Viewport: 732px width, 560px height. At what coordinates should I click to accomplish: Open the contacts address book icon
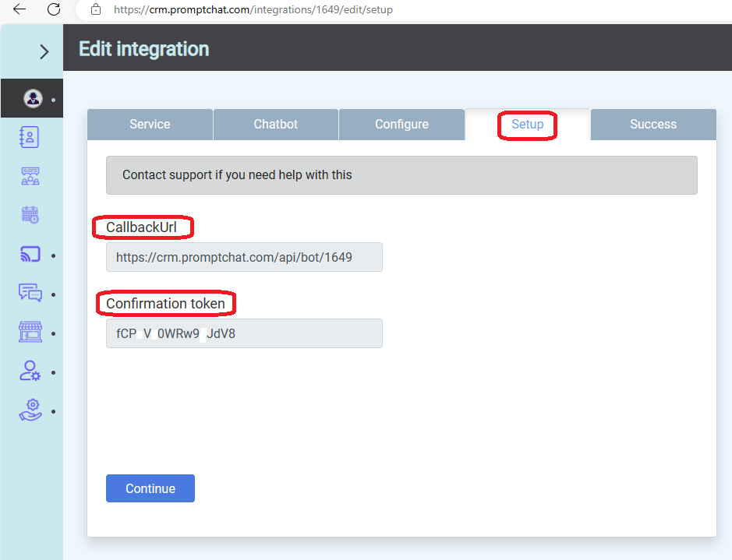tap(30, 137)
